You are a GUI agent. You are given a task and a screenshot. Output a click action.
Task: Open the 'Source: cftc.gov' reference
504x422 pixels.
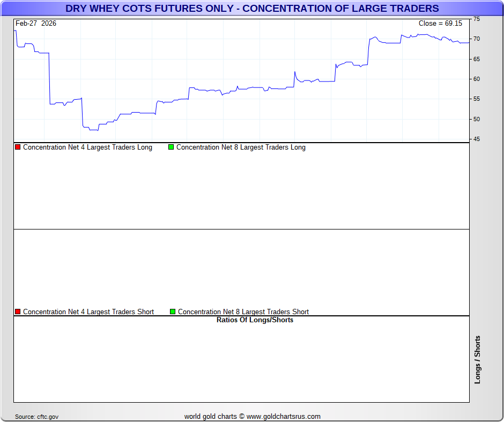click(x=37, y=417)
